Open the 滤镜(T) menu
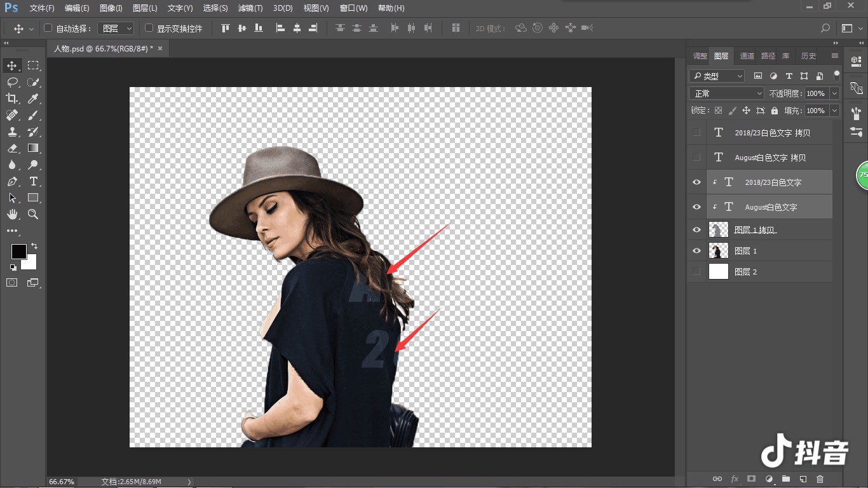The height and width of the screenshot is (488, 868). 250,8
